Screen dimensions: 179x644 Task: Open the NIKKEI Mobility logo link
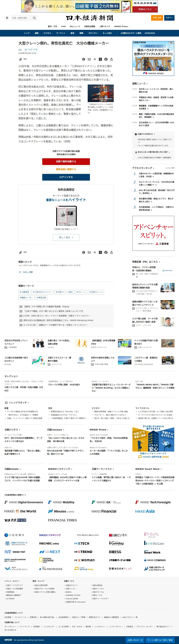(x=61, y=502)
